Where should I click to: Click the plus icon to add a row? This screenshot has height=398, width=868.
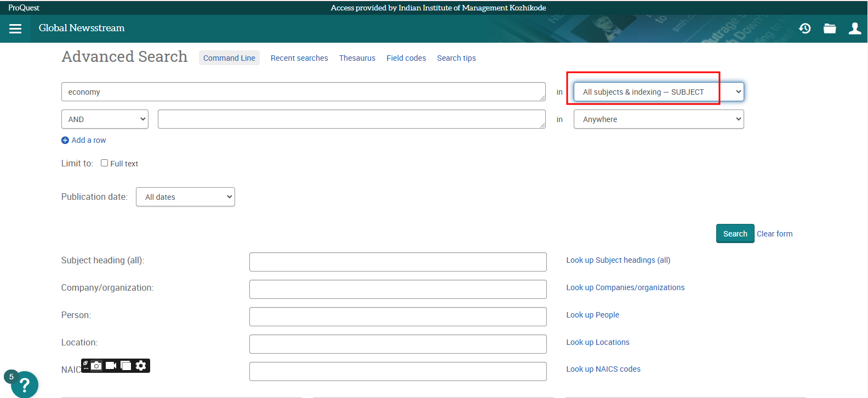[x=65, y=141]
